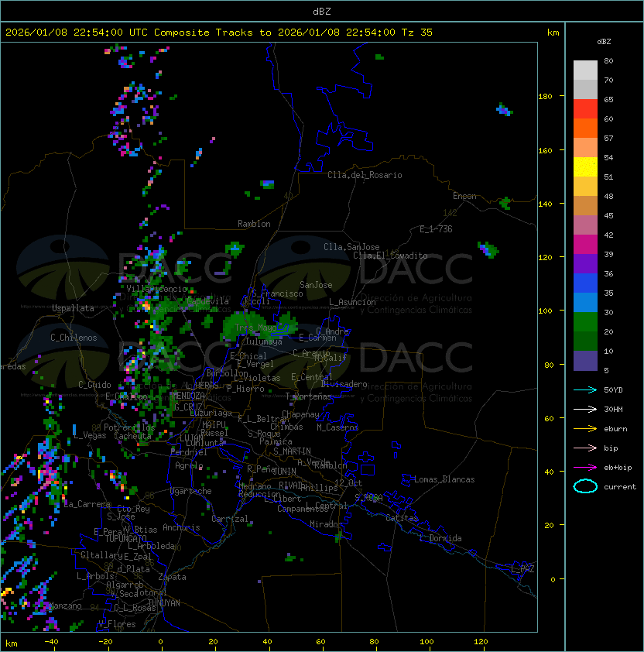Click the white 30HM arrow in legend
This screenshot has height=652, width=644.
click(585, 409)
